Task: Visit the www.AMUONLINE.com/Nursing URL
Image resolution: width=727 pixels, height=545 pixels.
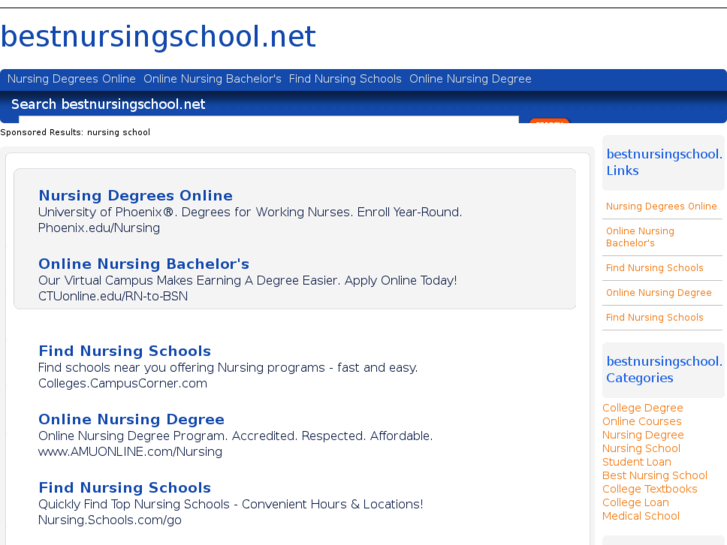Action: click(130, 451)
